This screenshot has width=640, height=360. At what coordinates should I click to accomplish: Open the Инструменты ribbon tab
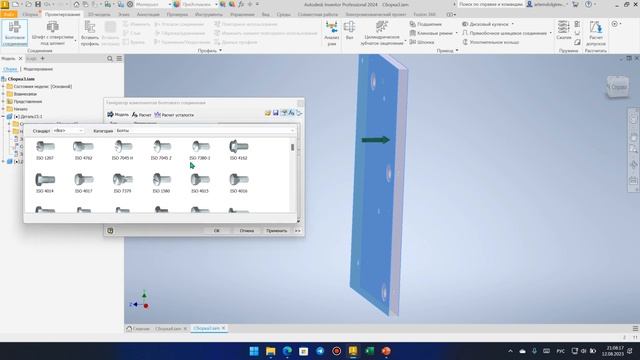coord(209,14)
